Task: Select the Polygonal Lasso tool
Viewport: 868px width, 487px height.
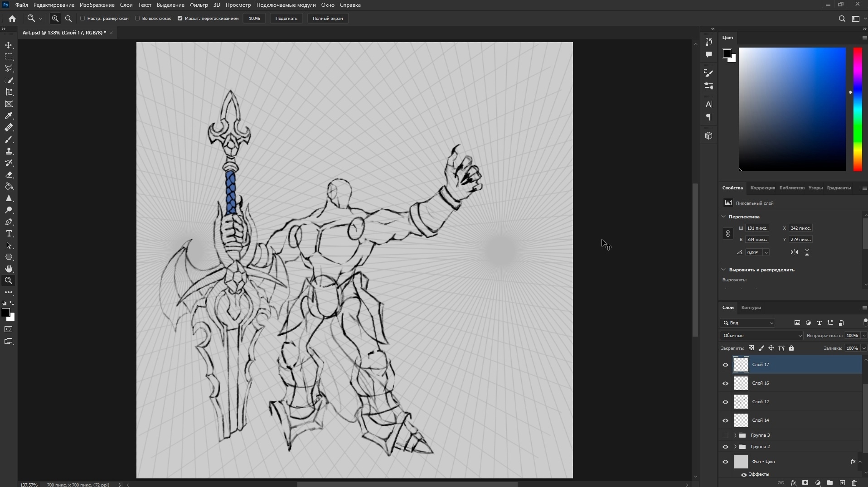Action: click(9, 68)
